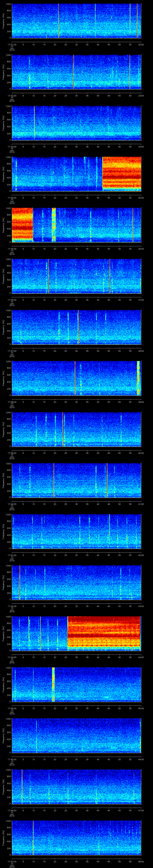The width and height of the screenshot is (153, 868).
Task: Select the spectrogram panel starting at 17:31:00
Action: [x=76, y=21]
